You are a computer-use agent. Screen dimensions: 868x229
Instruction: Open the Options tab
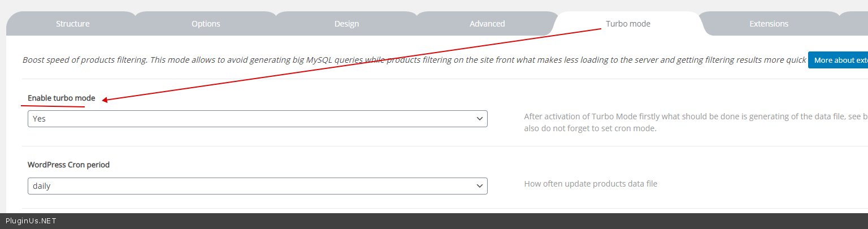tap(206, 24)
